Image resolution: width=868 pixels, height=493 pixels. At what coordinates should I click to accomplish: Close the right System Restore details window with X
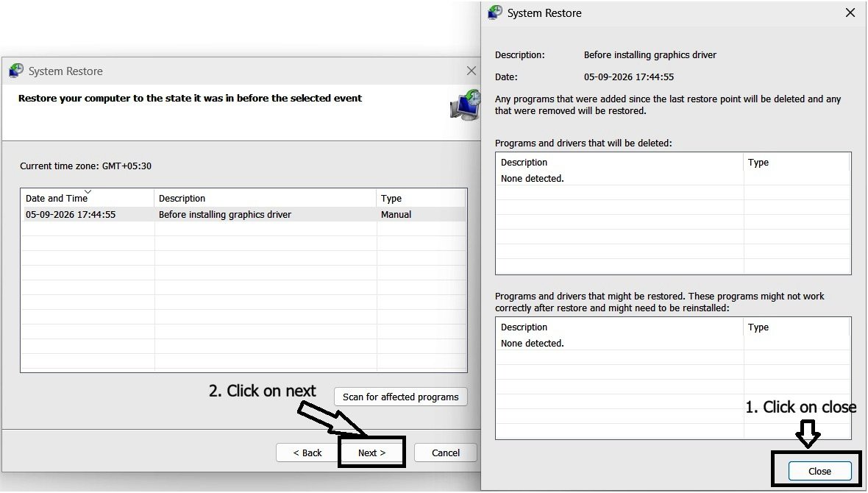(850, 13)
